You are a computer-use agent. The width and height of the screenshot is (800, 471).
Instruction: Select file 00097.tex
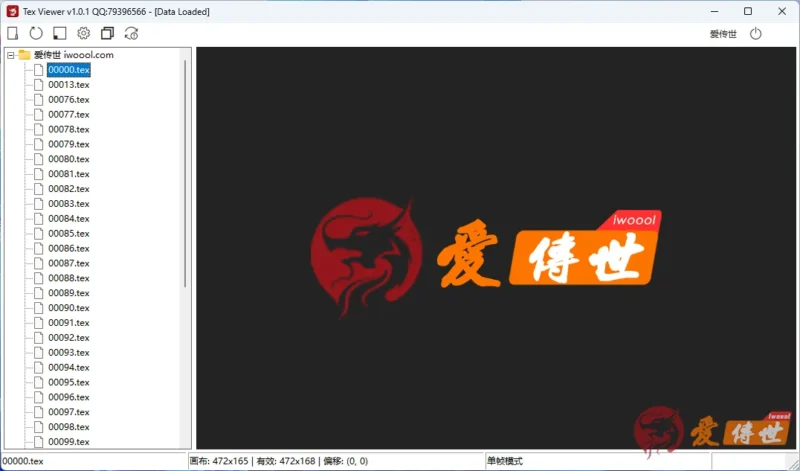69,412
